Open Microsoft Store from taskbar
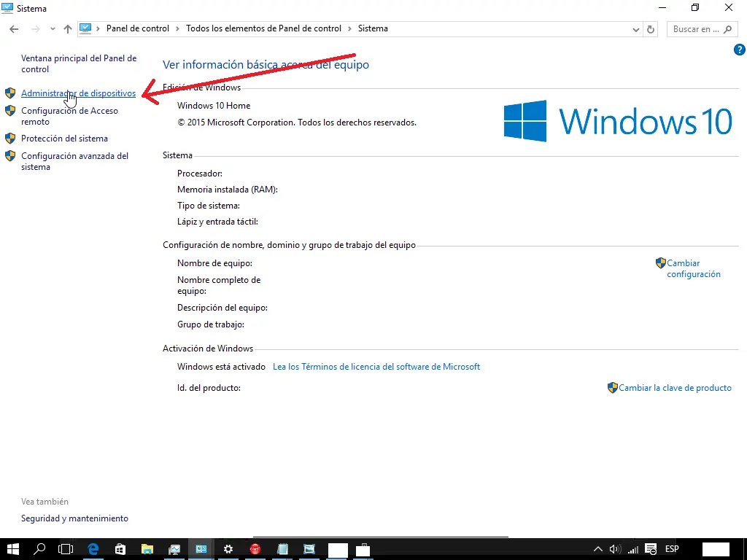Viewport: 747px width, 560px height. [120, 549]
